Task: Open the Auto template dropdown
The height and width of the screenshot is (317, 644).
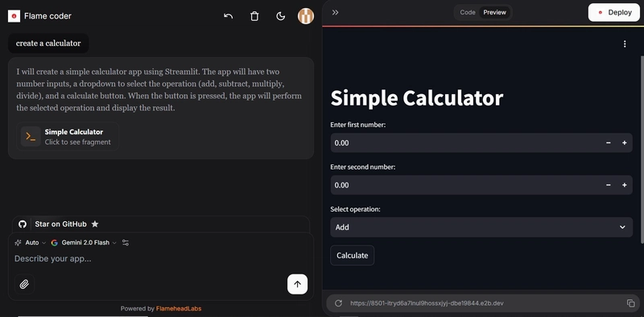Action: 31,243
